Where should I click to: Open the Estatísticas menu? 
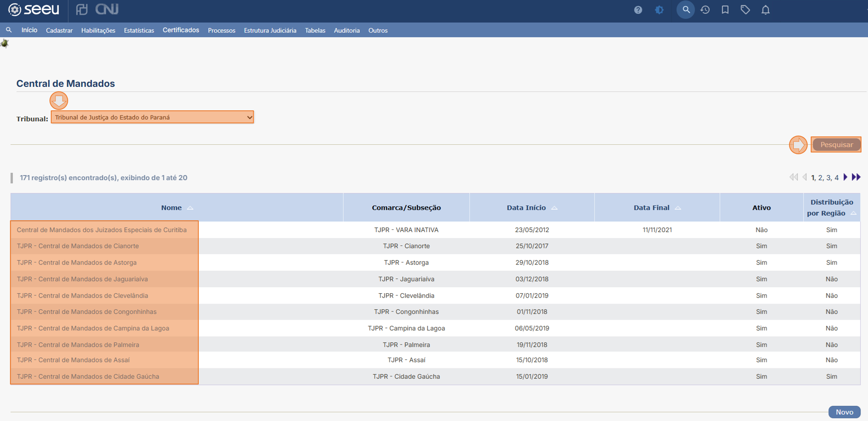point(139,30)
